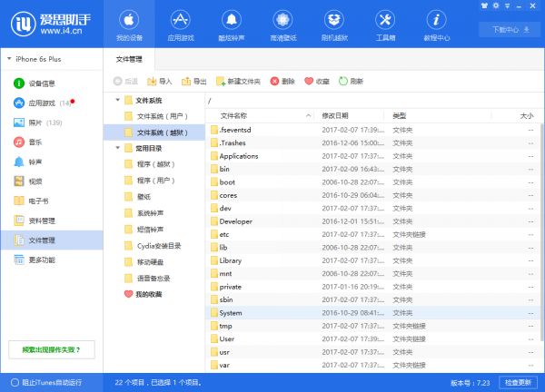
Task: Select the Applications folder row
Action: tap(372, 156)
